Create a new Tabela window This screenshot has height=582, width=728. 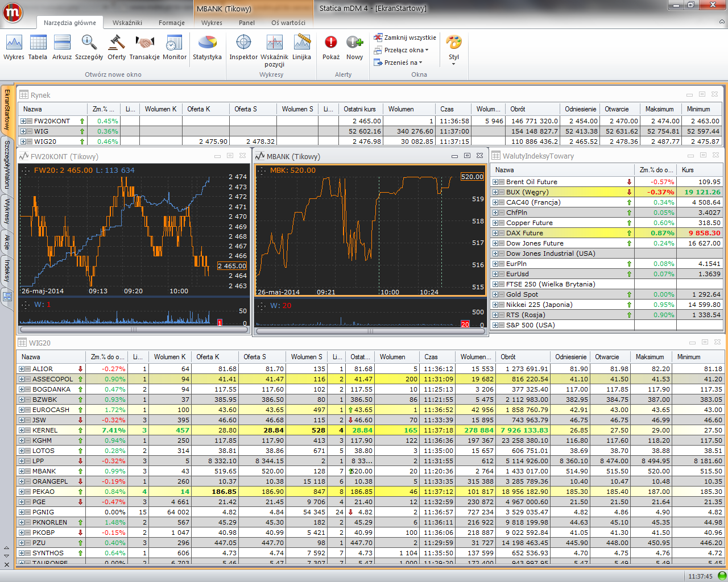tap(38, 47)
